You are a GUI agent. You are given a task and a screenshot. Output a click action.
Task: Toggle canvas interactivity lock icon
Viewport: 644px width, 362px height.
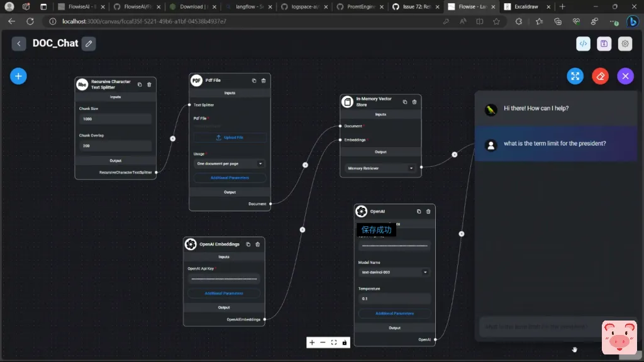click(345, 343)
